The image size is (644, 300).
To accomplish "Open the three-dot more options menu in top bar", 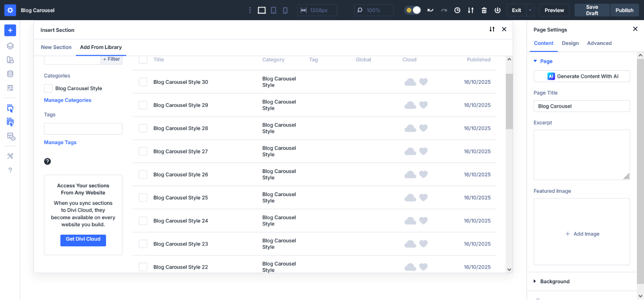I will click(250, 10).
